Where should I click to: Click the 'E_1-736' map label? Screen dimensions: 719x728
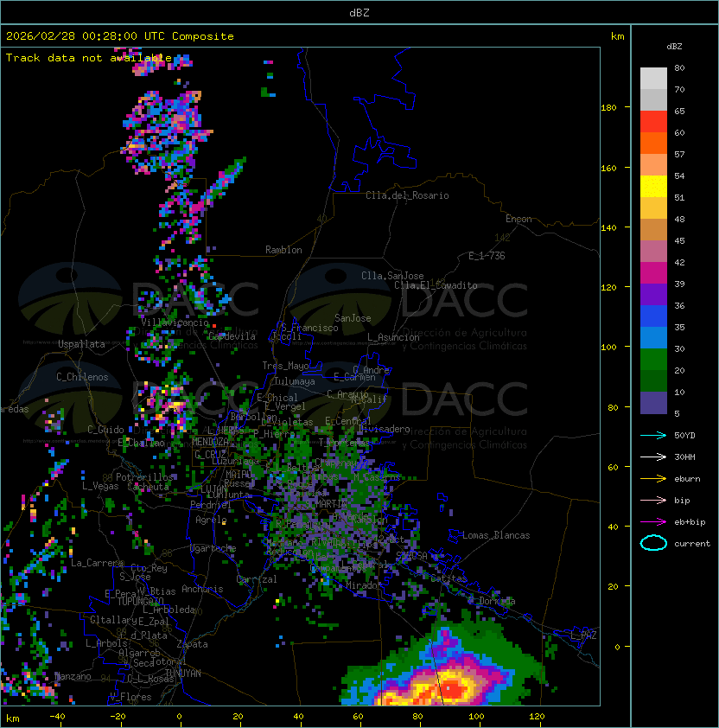(x=487, y=256)
